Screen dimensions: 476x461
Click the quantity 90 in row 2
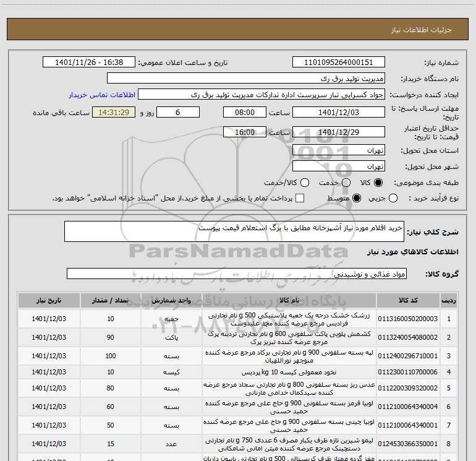click(x=111, y=337)
